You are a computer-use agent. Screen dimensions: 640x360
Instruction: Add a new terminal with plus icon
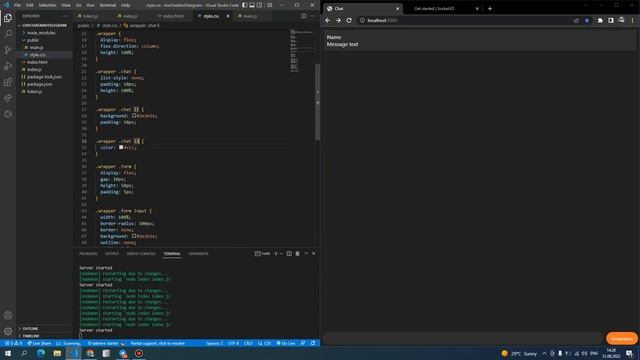point(276,253)
